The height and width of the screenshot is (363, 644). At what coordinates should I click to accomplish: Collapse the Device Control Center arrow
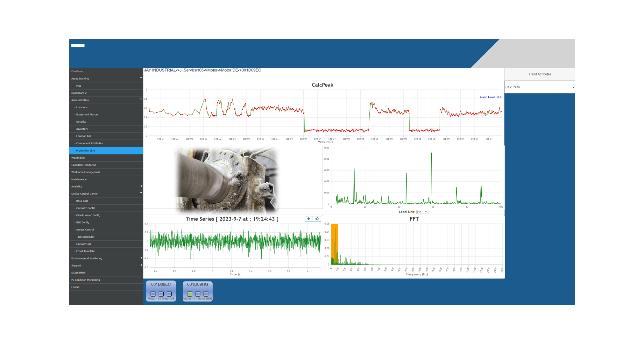[x=141, y=193]
